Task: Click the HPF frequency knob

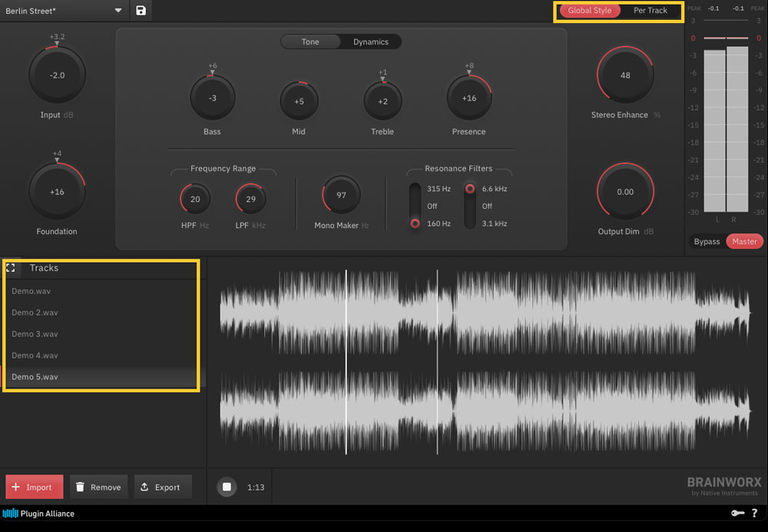Action: click(195, 199)
